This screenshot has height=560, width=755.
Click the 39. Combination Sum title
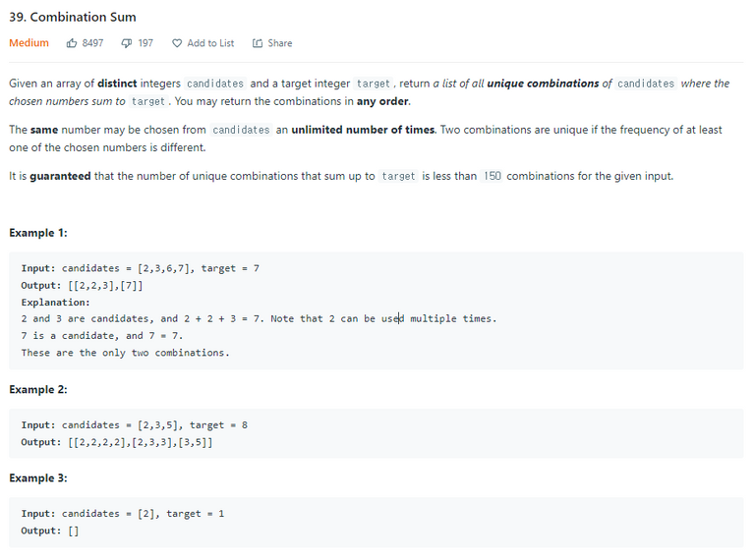click(73, 17)
